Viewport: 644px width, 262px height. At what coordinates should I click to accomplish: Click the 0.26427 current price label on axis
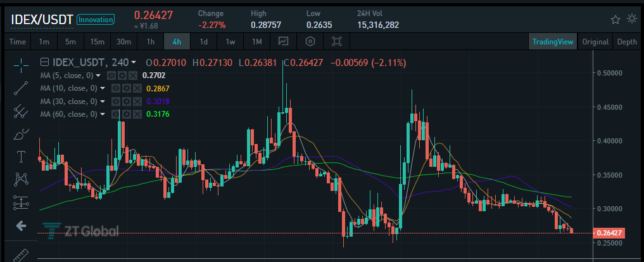(x=609, y=233)
